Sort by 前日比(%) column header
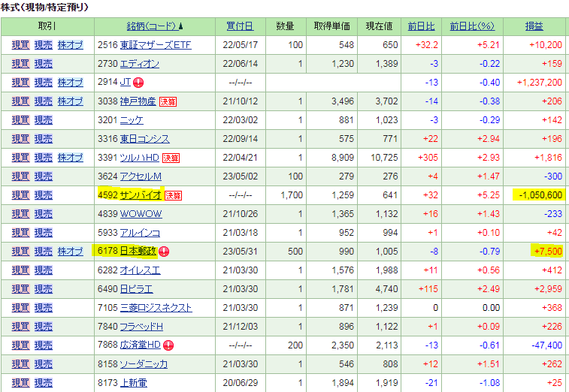Screen dimensions: 569x392 472,26
